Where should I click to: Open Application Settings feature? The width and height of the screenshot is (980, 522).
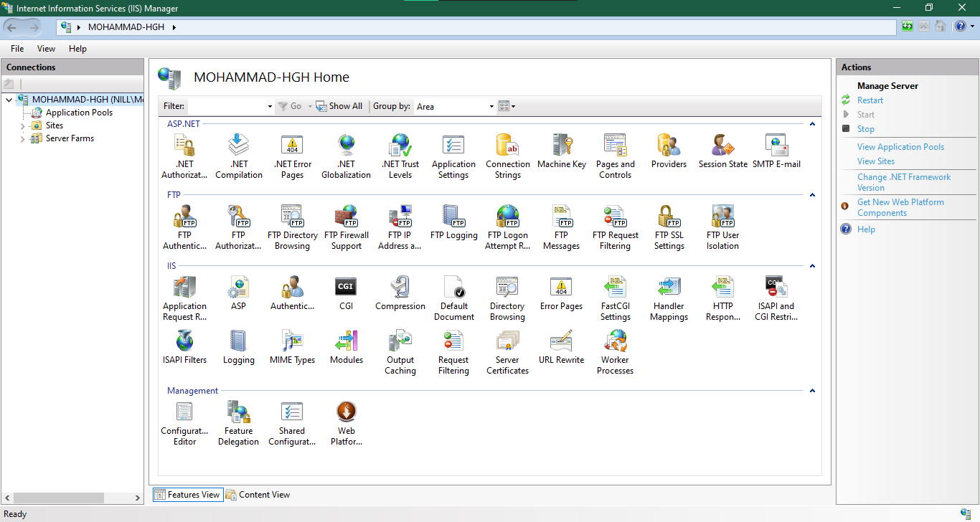click(453, 156)
